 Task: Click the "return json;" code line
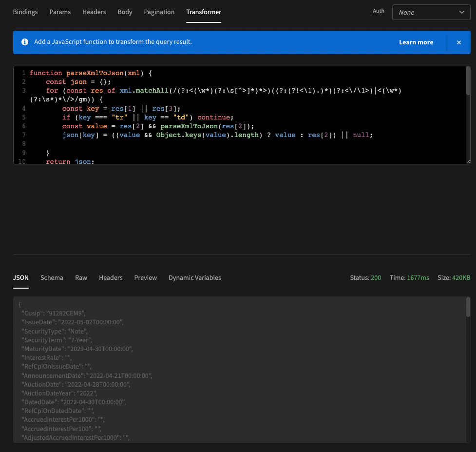pos(70,161)
